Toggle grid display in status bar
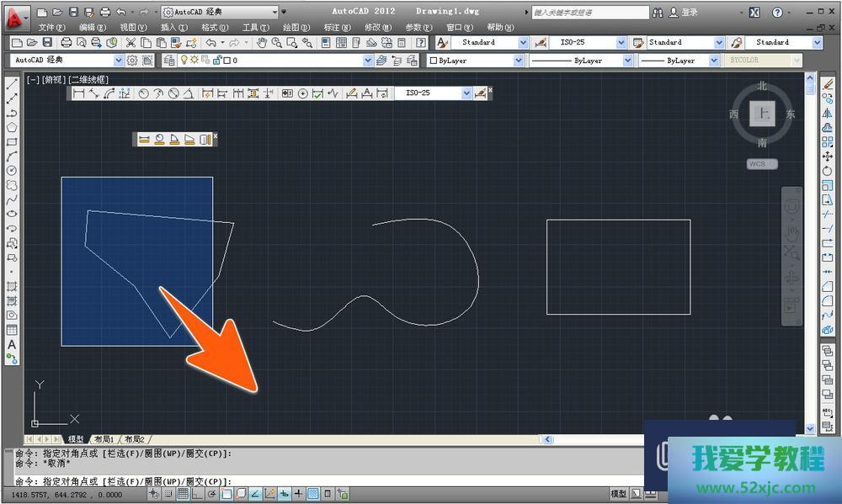The height and width of the screenshot is (504, 842). [x=182, y=494]
